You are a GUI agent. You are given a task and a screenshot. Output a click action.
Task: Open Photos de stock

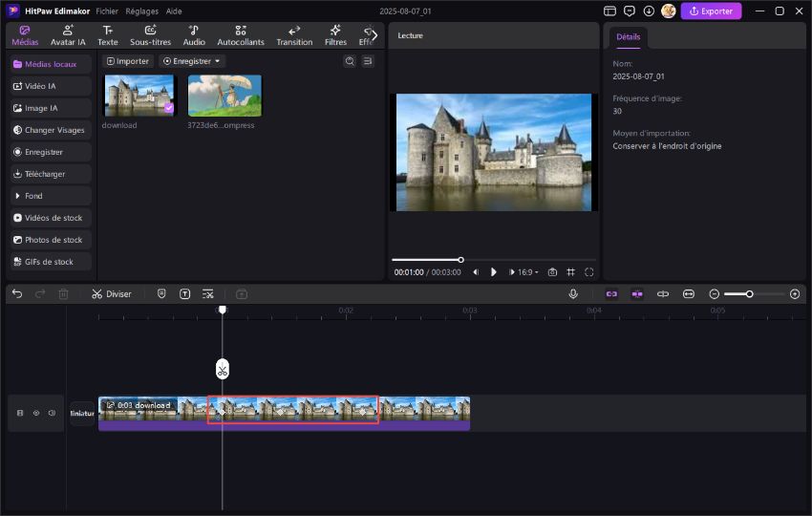[x=51, y=240]
